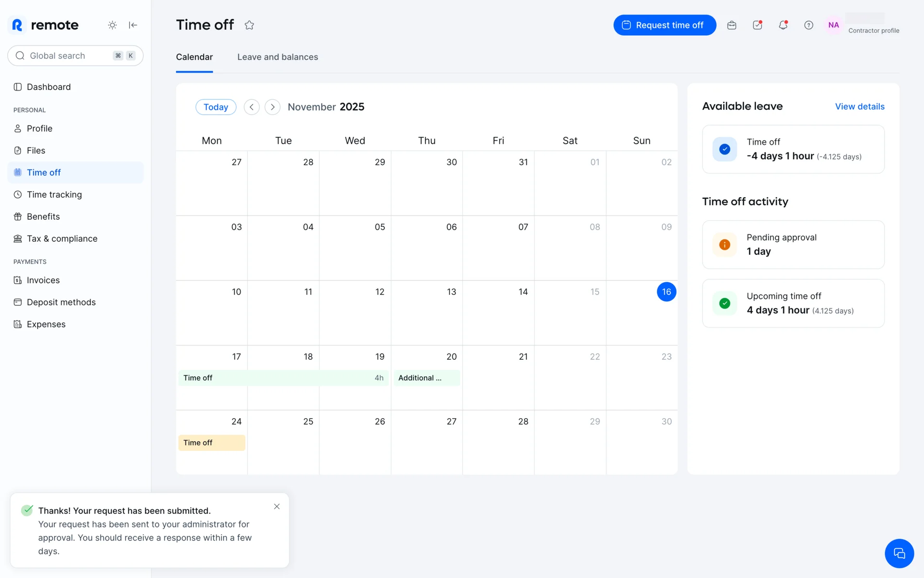
Task: Star the Time off page as favorite
Action: (249, 25)
